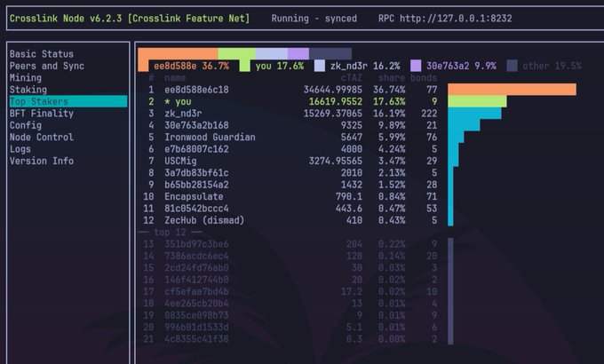This screenshot has height=364, width=604.
Task: Click the orange ee8d588e legend swatch
Action: pyautogui.click(x=143, y=66)
